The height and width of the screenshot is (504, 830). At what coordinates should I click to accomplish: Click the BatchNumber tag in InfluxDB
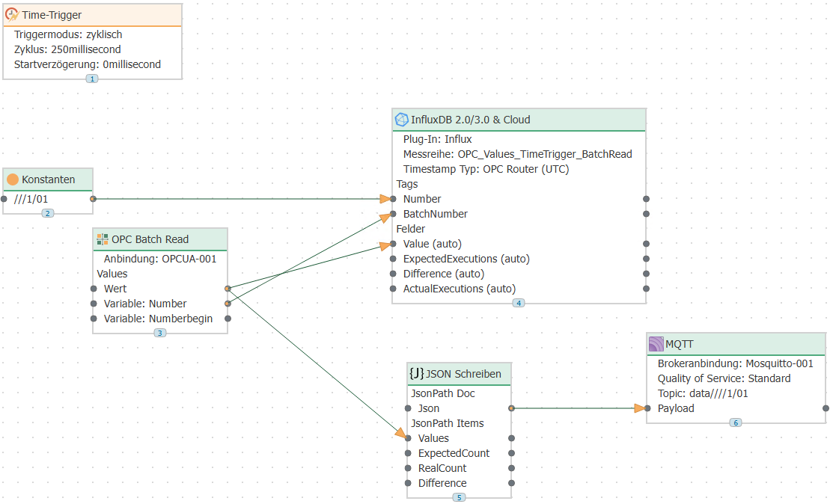[435, 214]
